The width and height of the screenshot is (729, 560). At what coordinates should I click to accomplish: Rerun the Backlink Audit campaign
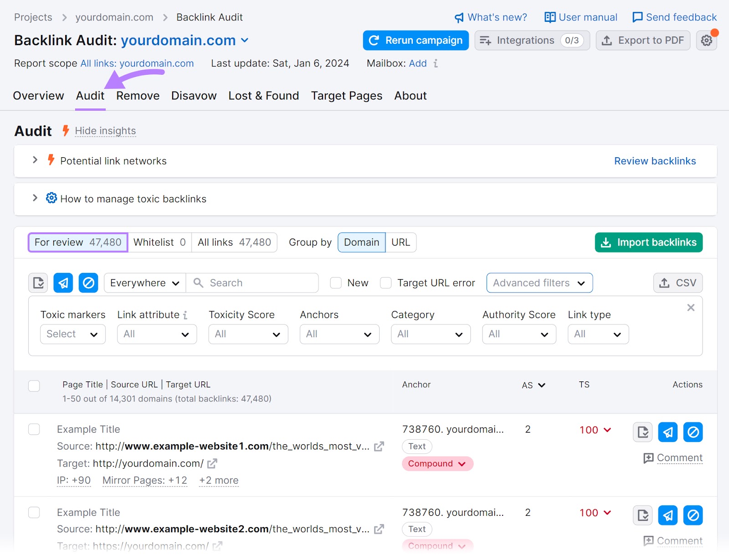[415, 40]
